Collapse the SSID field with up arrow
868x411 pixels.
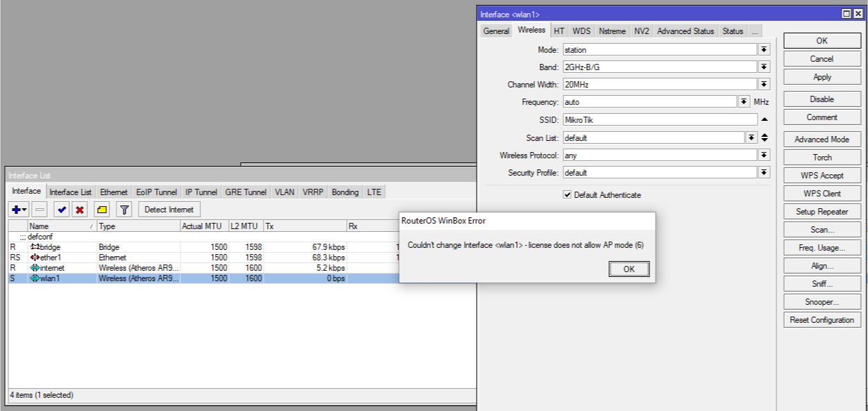click(x=764, y=119)
